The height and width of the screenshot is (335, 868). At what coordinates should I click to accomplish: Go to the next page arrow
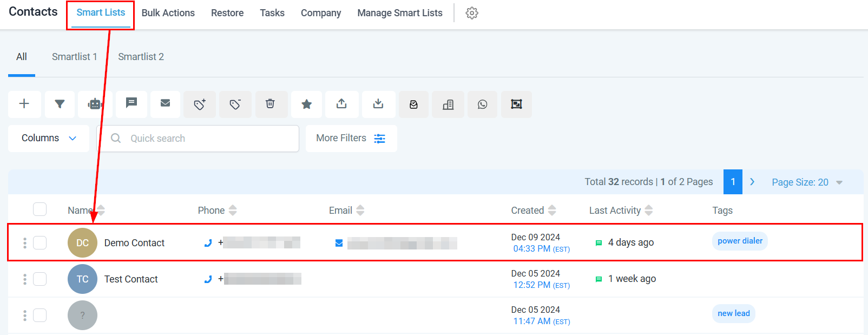click(x=752, y=182)
